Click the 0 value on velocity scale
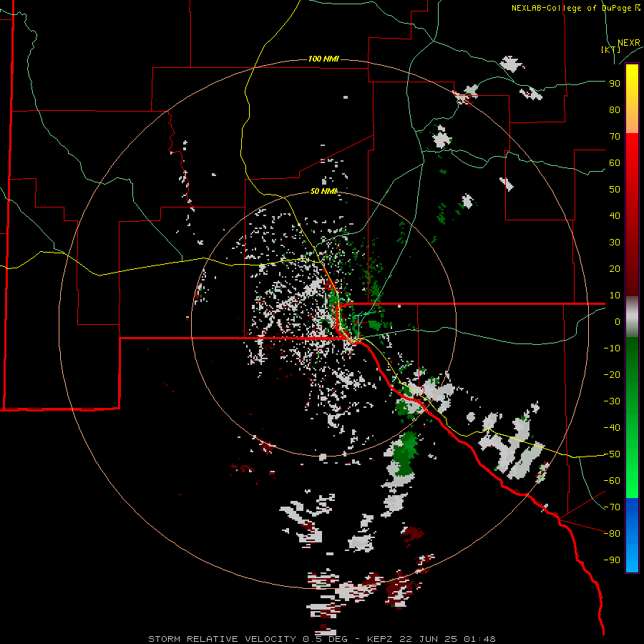This screenshot has width=644, height=644. pyautogui.click(x=618, y=321)
